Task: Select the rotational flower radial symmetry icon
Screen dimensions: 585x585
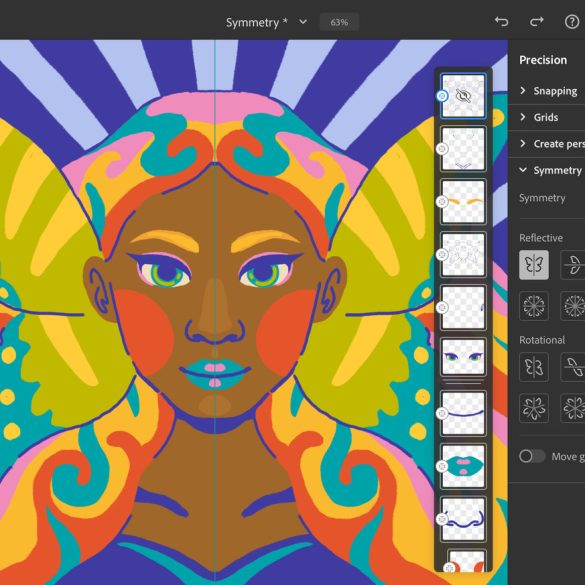Action: point(534,408)
